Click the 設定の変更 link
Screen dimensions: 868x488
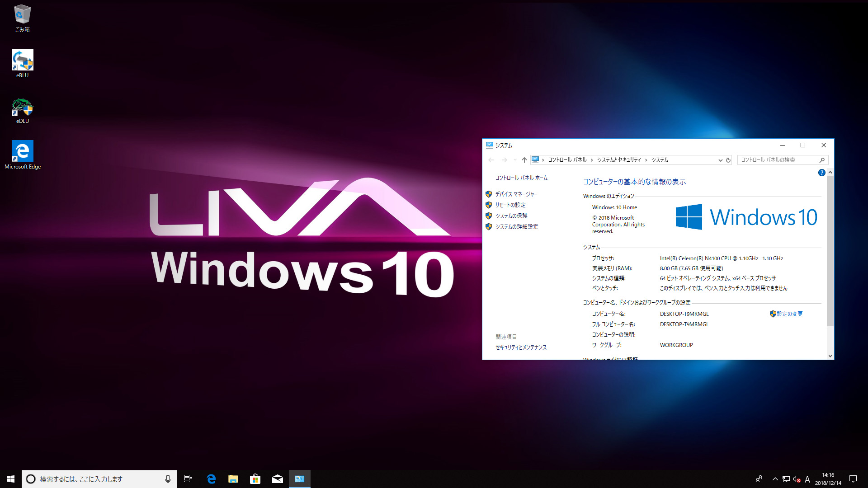click(x=789, y=314)
